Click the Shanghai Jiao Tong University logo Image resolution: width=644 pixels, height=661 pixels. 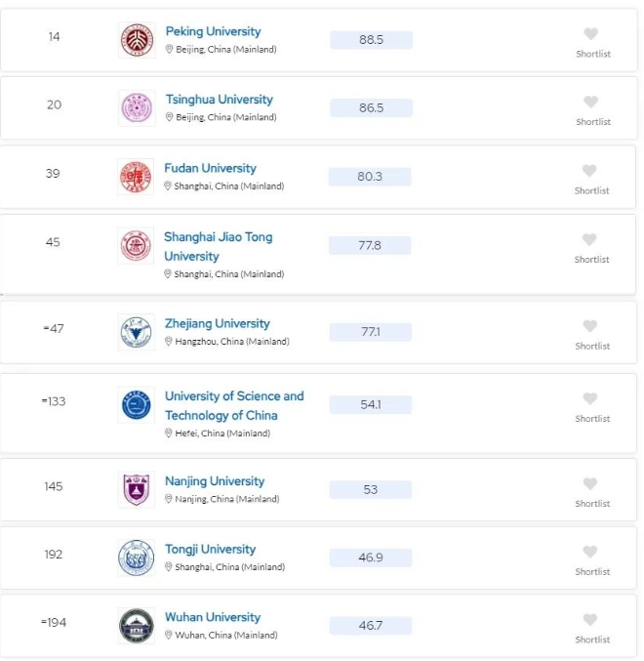click(x=136, y=246)
